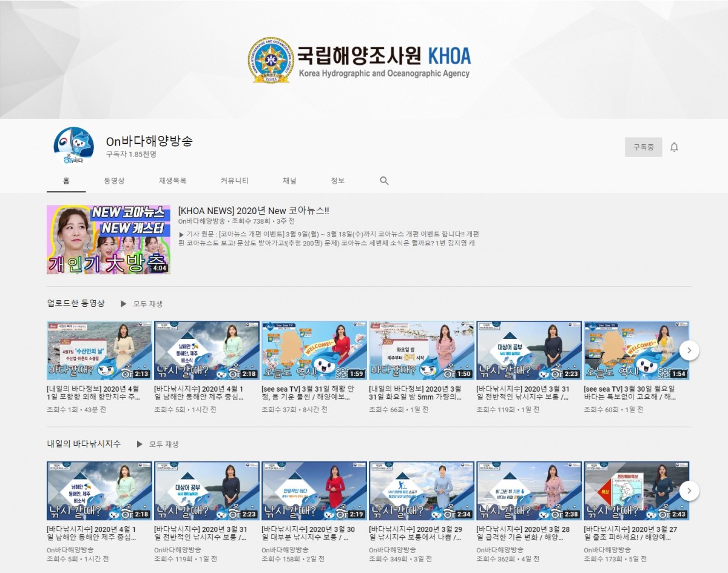Open the see sea TV thumbnail with 1:59 duration
Screen dimensions: 728x573
[314, 350]
